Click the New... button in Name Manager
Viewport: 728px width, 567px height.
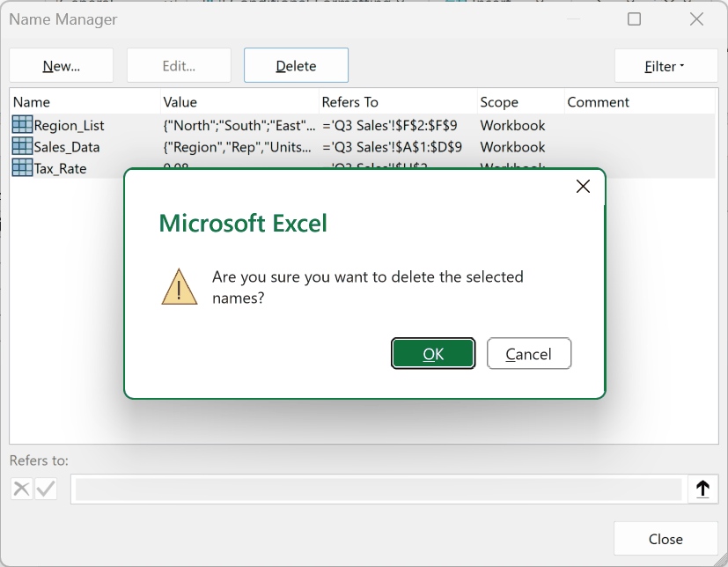coord(62,65)
